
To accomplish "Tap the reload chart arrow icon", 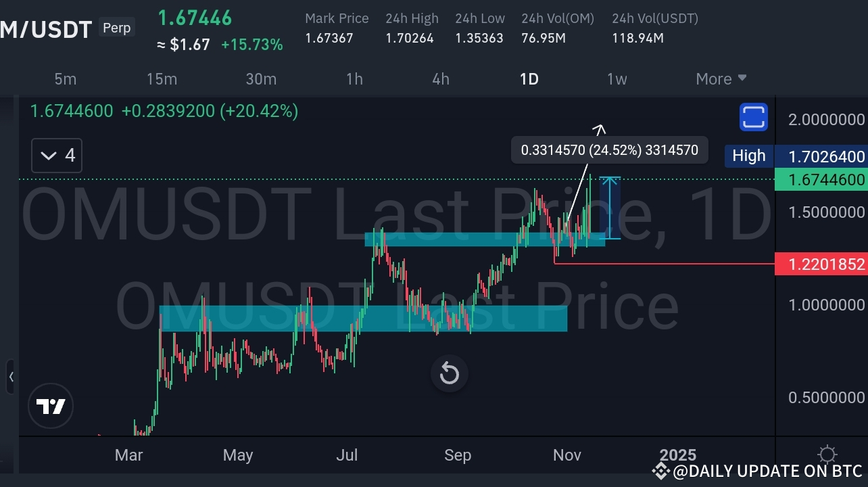I will (x=449, y=373).
